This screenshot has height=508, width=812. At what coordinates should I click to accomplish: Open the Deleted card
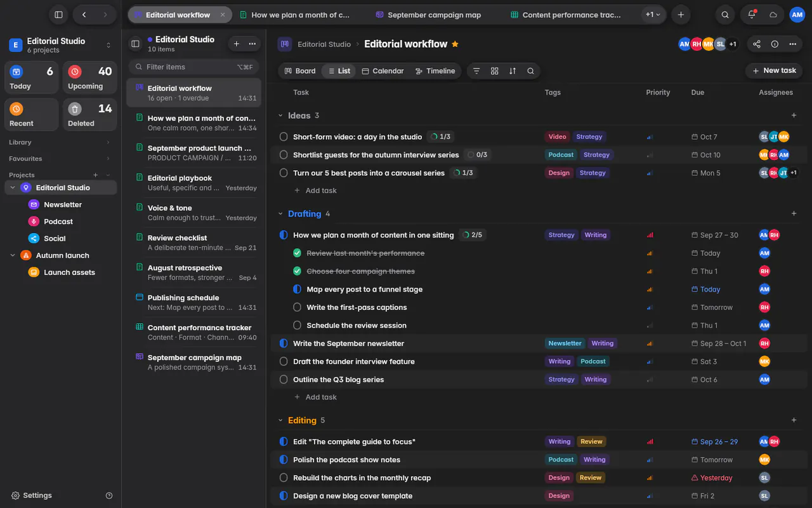90,115
